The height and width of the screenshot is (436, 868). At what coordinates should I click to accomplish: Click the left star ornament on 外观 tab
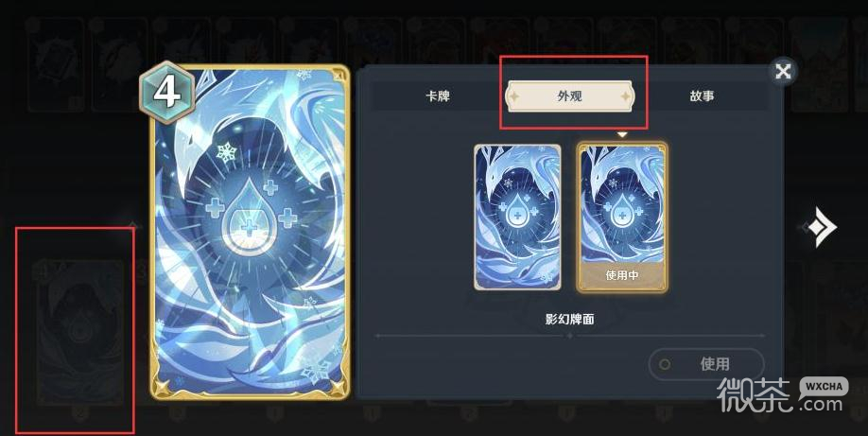click(514, 96)
